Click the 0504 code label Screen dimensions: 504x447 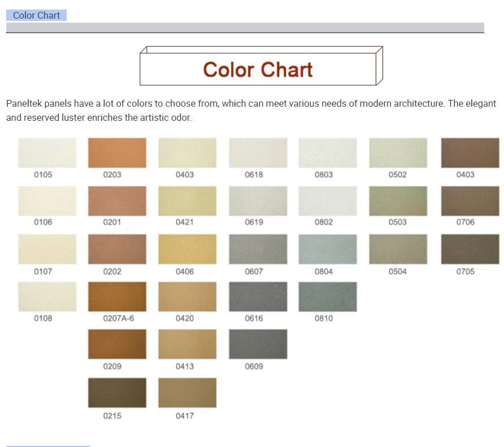click(398, 271)
